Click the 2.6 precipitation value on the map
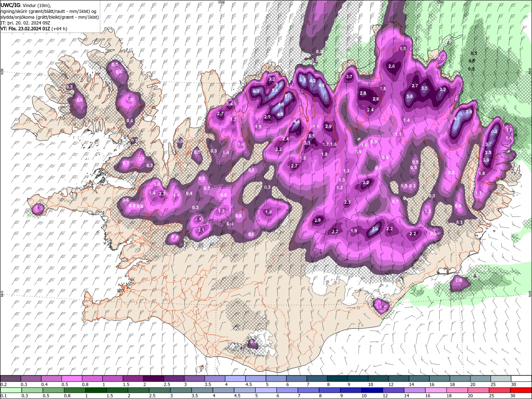Image resolution: width=532 pixels, height=399 pixels. (x=392, y=66)
